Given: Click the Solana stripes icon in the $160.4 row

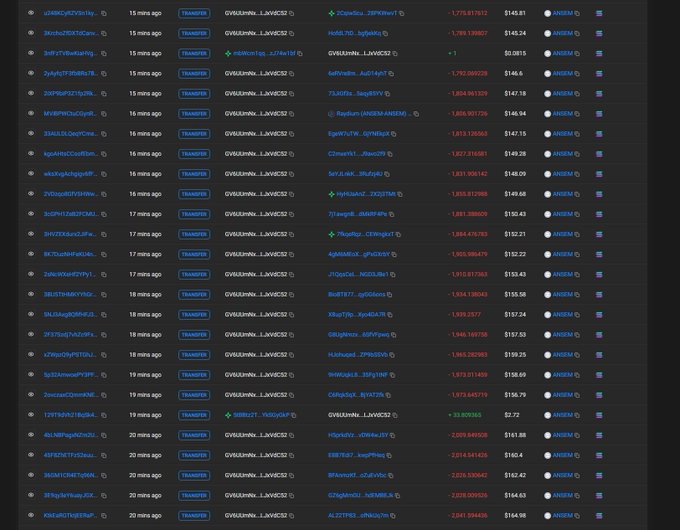Looking at the screenshot, I should point(599,455).
